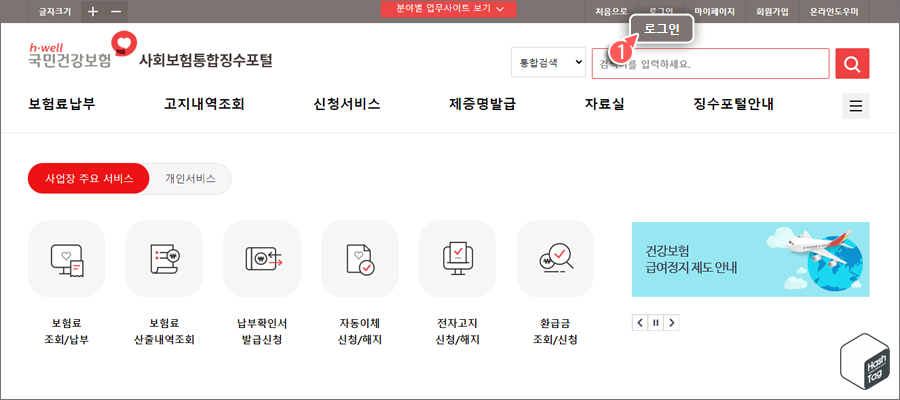Click the 회원가입 link
The width and height of the screenshot is (900, 400).
pos(772,11)
